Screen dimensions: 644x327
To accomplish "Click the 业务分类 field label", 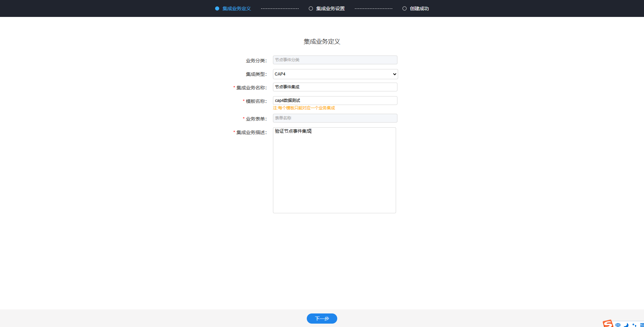I will tap(256, 61).
